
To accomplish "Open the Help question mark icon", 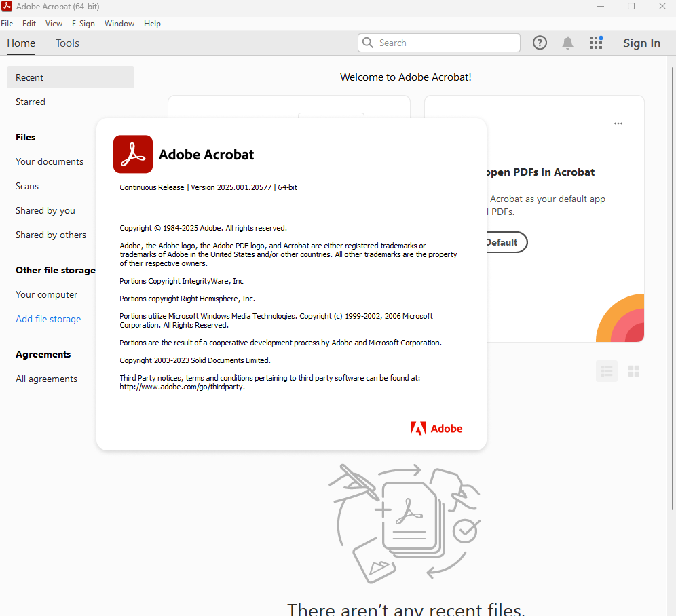I will click(x=540, y=43).
